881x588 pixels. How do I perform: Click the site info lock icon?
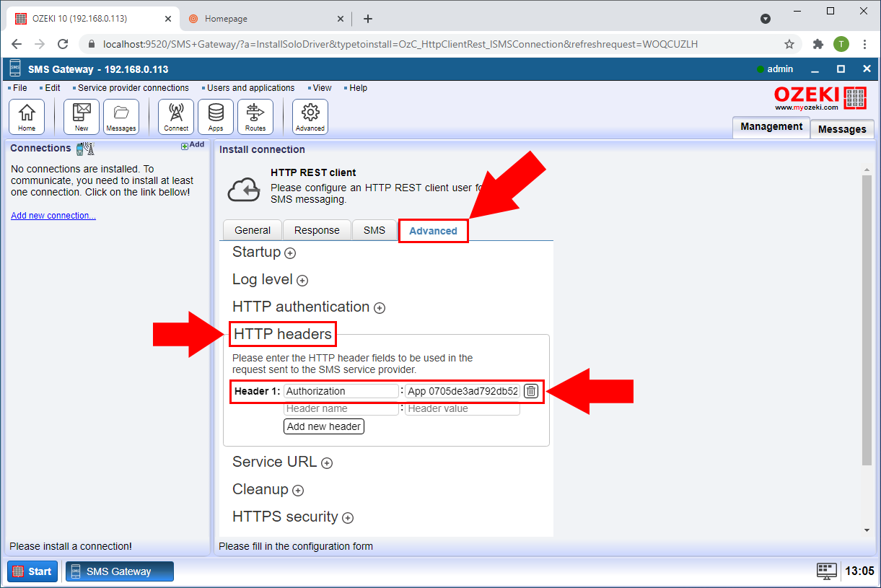tap(92, 44)
